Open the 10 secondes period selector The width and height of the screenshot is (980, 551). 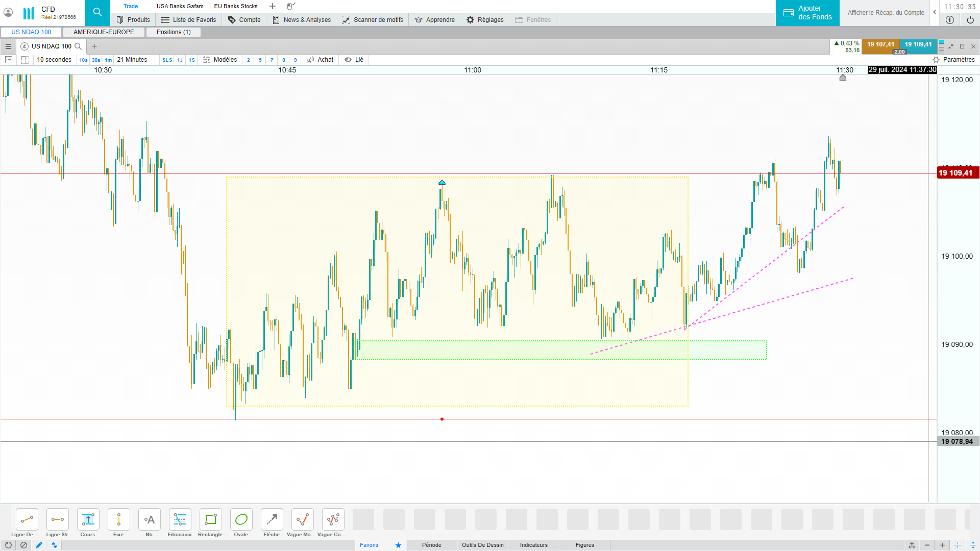pyautogui.click(x=54, y=60)
